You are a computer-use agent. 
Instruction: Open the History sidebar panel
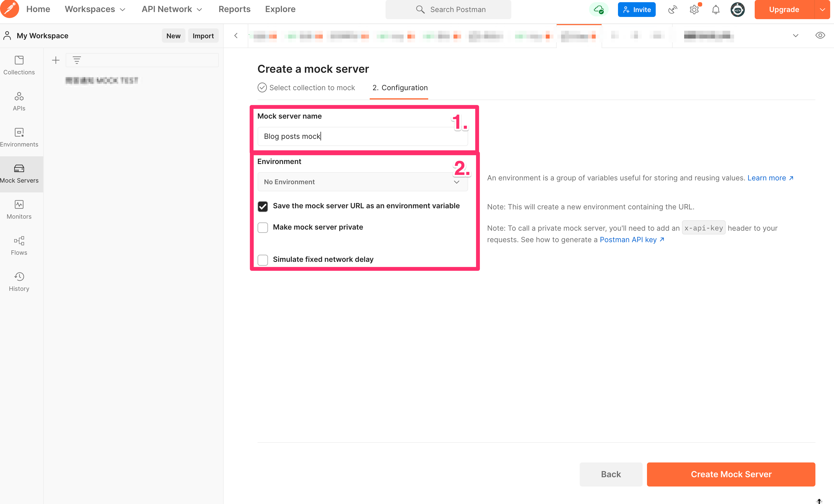pos(19,282)
